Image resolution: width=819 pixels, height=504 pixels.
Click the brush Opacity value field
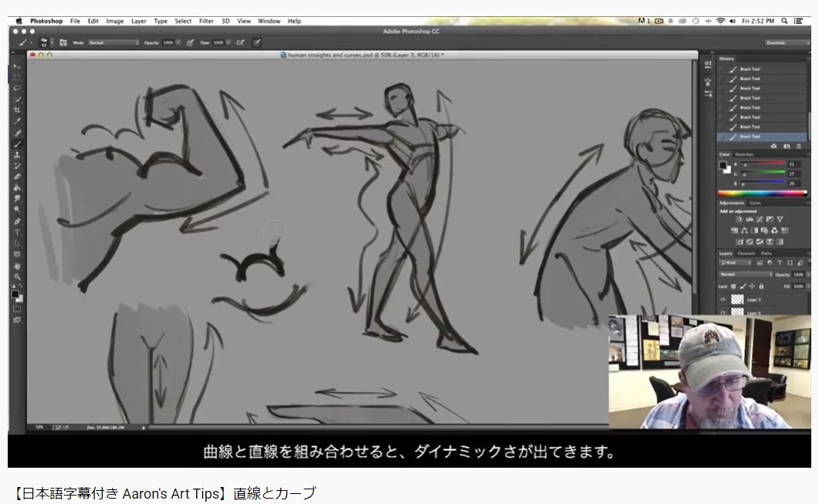tap(168, 42)
